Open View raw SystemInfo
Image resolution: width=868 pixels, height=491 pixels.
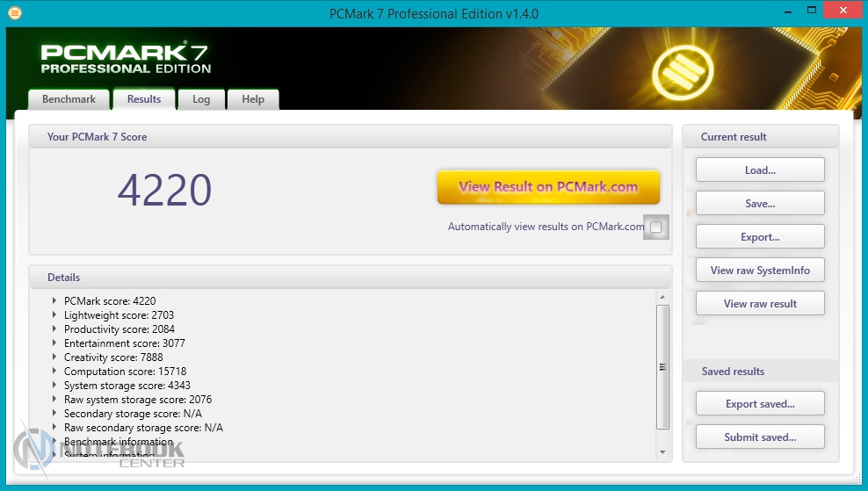tap(760, 271)
